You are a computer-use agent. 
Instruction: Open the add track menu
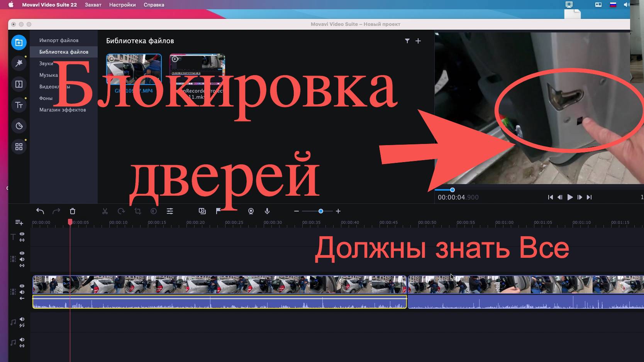coord(19,222)
